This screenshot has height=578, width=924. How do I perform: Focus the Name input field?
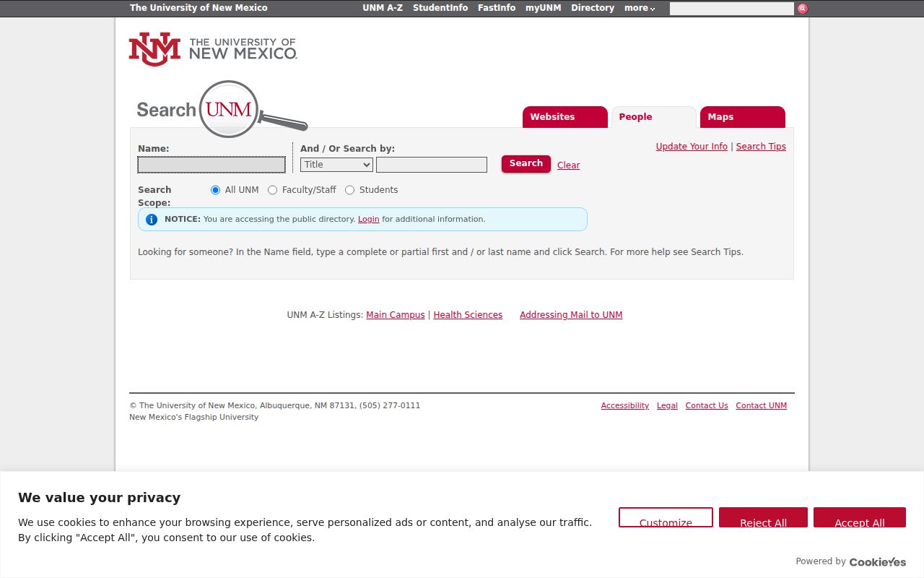[212, 165]
